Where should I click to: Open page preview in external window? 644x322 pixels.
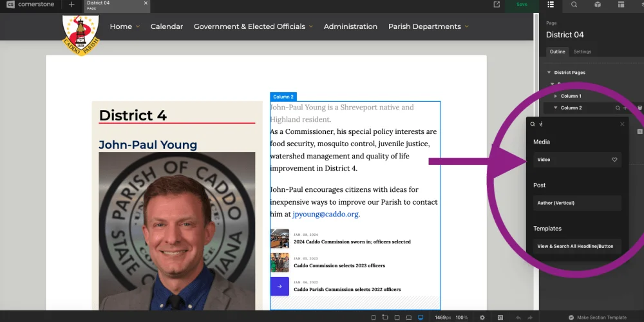click(497, 5)
